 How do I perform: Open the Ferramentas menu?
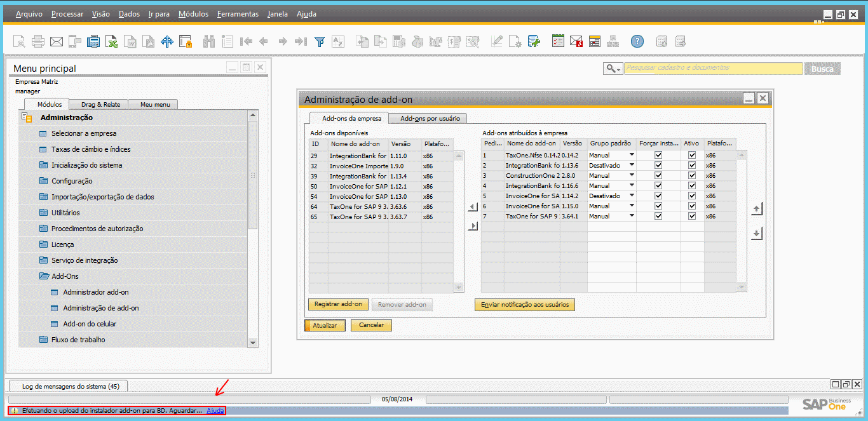coord(238,14)
